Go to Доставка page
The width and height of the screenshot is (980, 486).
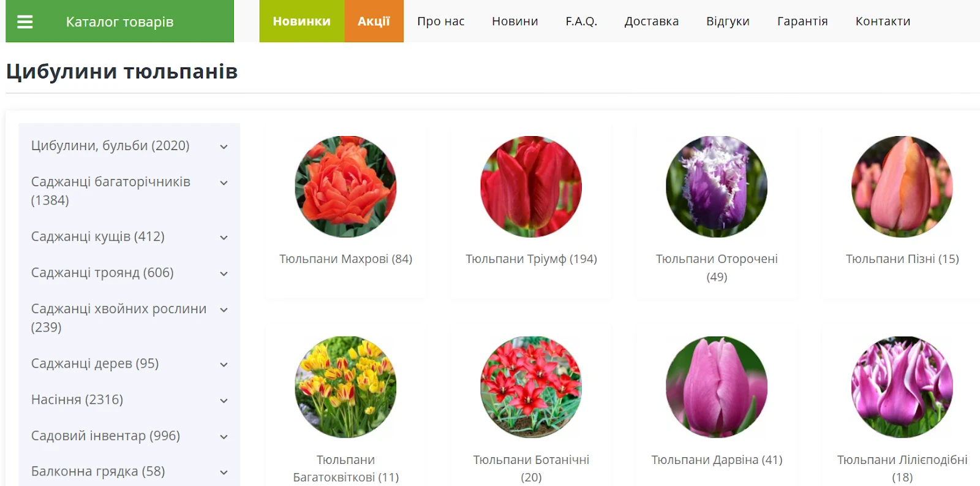(x=652, y=21)
